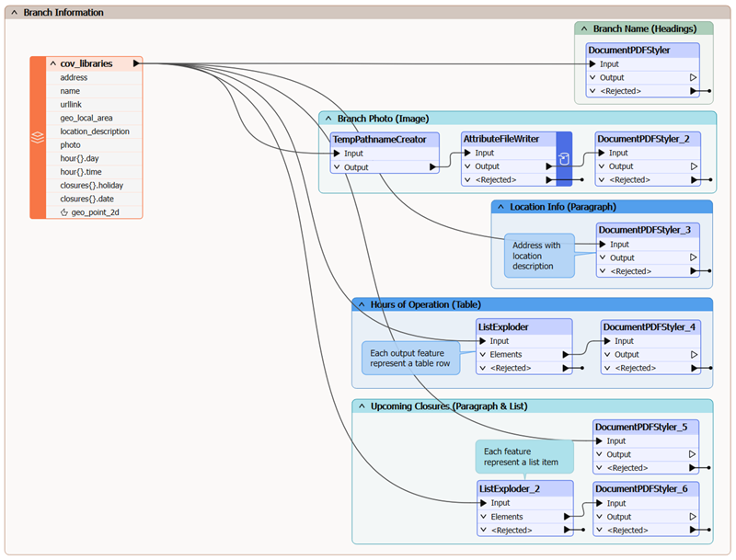Screen dimensions: 736x560
Task: Expand DocumentPDFStyler Rejected port chevron
Action: 592,91
